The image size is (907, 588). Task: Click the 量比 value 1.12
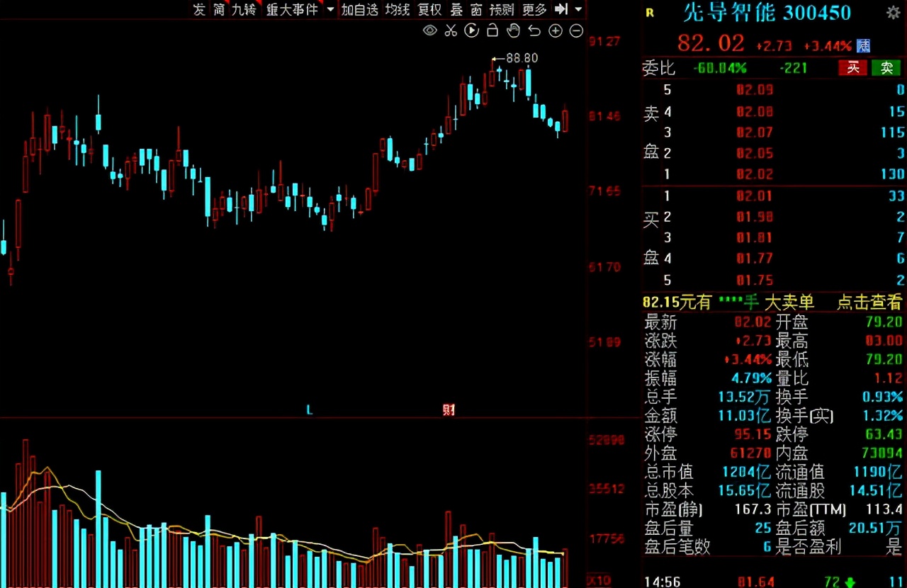click(889, 378)
